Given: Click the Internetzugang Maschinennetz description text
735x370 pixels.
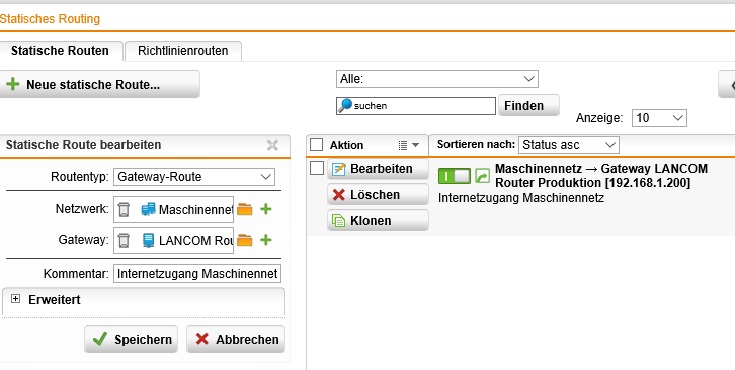Looking at the screenshot, I should 521,198.
